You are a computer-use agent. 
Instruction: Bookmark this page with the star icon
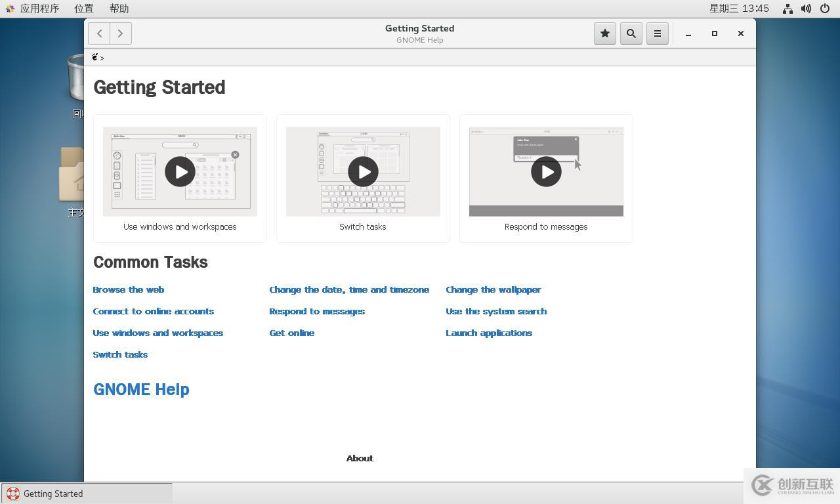click(x=605, y=33)
